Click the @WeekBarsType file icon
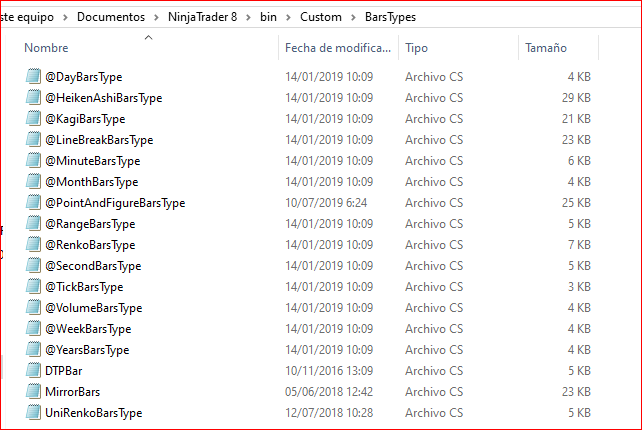Screen dimensions: 642x430 tap(33, 328)
